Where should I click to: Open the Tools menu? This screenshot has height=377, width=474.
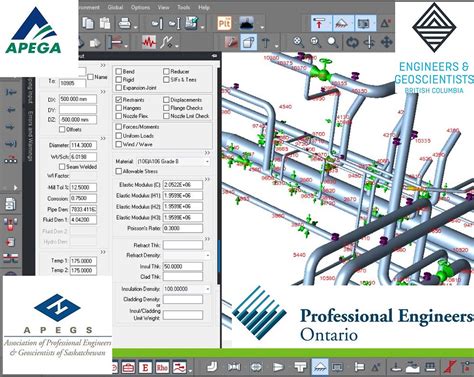point(183,7)
